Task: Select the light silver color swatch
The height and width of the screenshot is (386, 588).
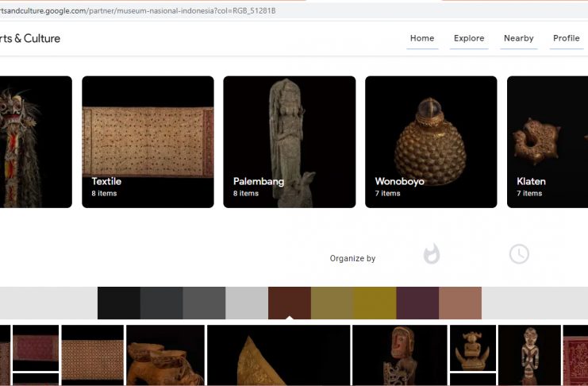Action: coord(247,303)
